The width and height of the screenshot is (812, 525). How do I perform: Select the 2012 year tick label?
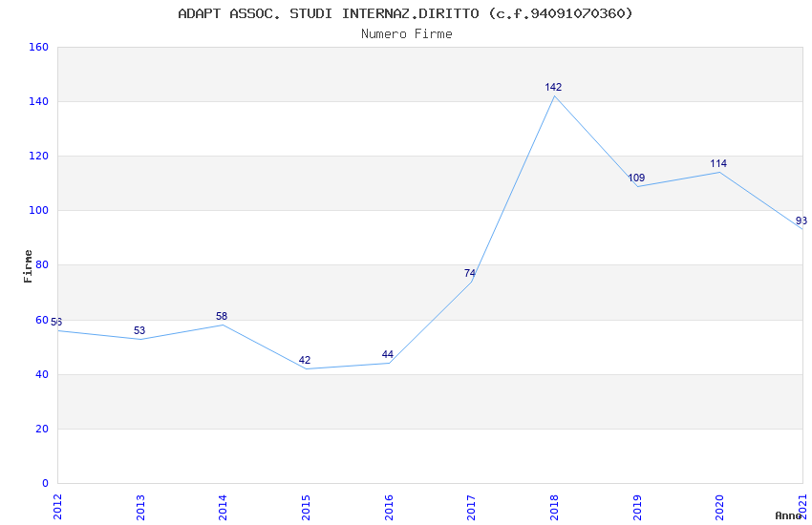[x=57, y=508]
